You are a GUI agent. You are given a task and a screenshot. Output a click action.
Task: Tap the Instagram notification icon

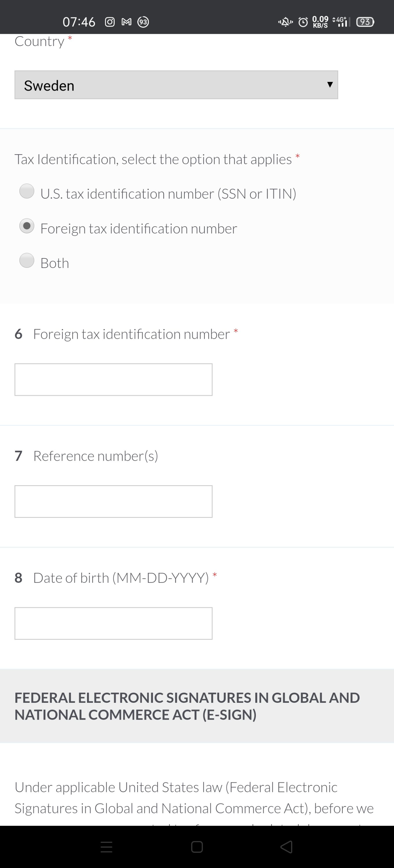(x=110, y=22)
